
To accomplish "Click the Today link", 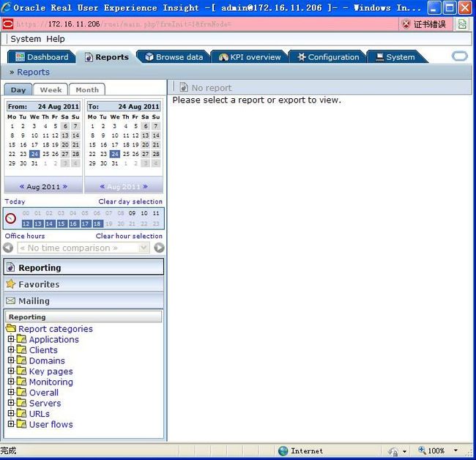I will 15,201.
